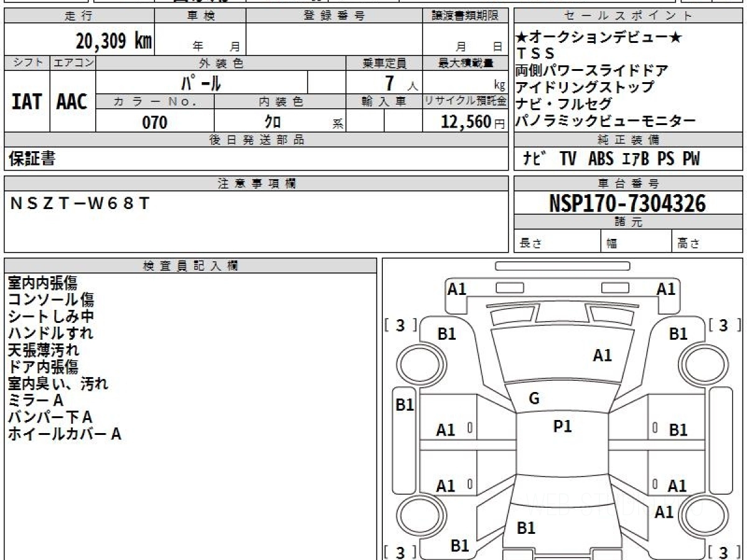Select inspector note 室内臭い、汚れ
This screenshot has height=560, width=747.
pyautogui.click(x=58, y=384)
